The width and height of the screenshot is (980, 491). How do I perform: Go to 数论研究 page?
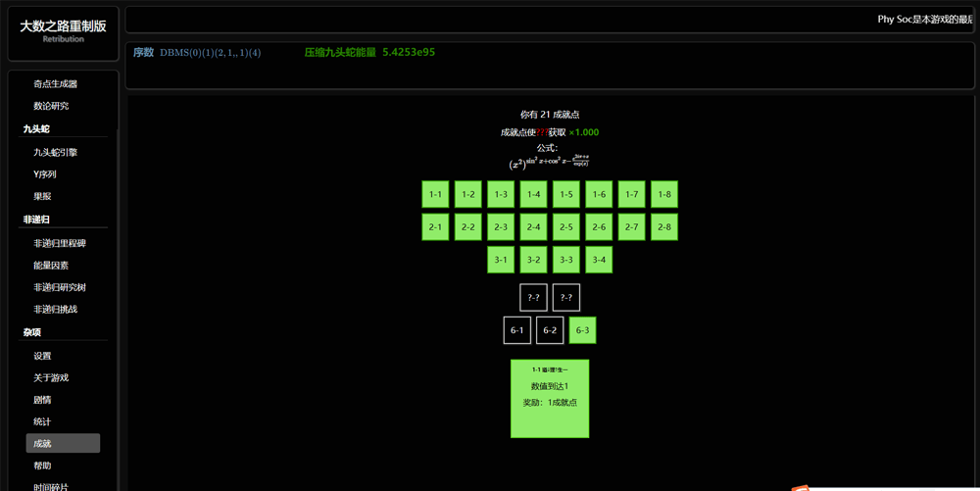click(x=51, y=106)
